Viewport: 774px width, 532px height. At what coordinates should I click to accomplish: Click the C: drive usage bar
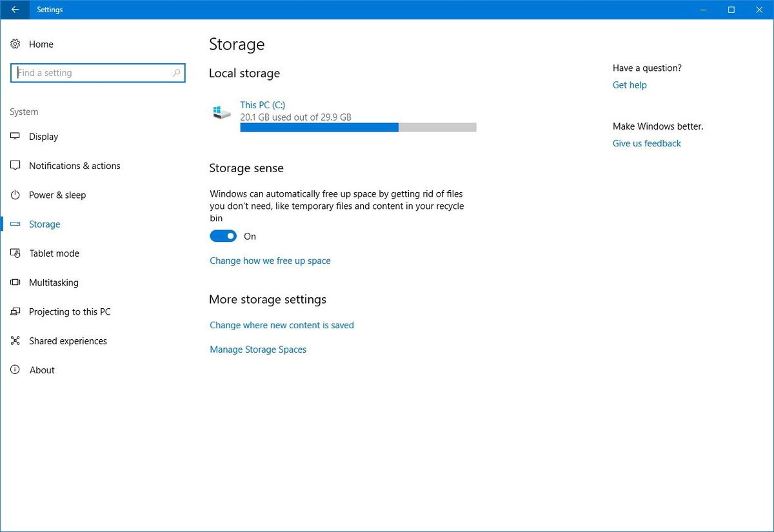358,127
